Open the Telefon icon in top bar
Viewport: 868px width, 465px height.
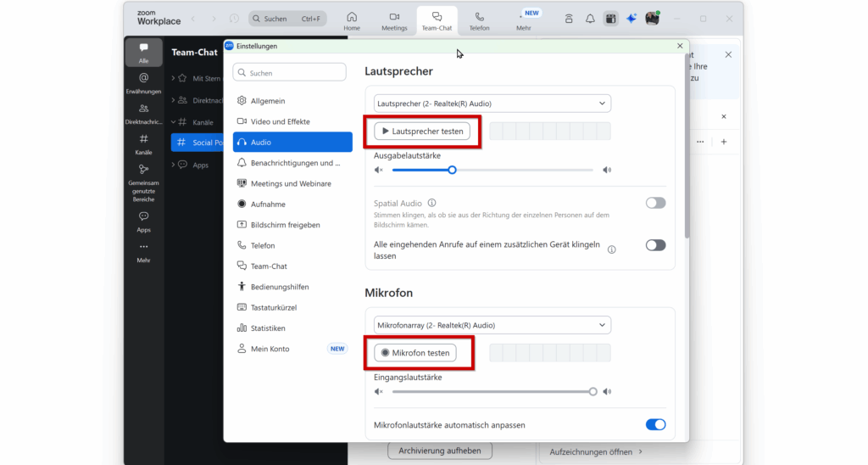click(x=479, y=17)
